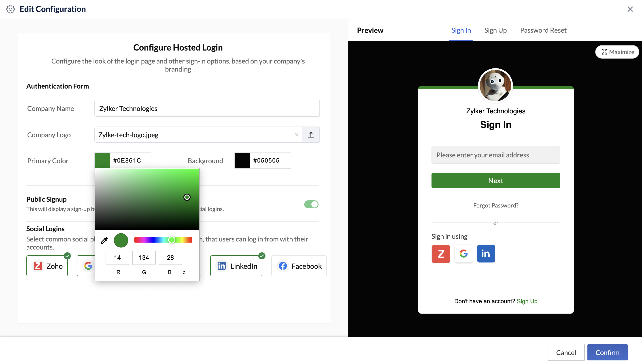Select the Sign Up tab in preview
Viewport: 642px width, 364px height.
point(495,30)
